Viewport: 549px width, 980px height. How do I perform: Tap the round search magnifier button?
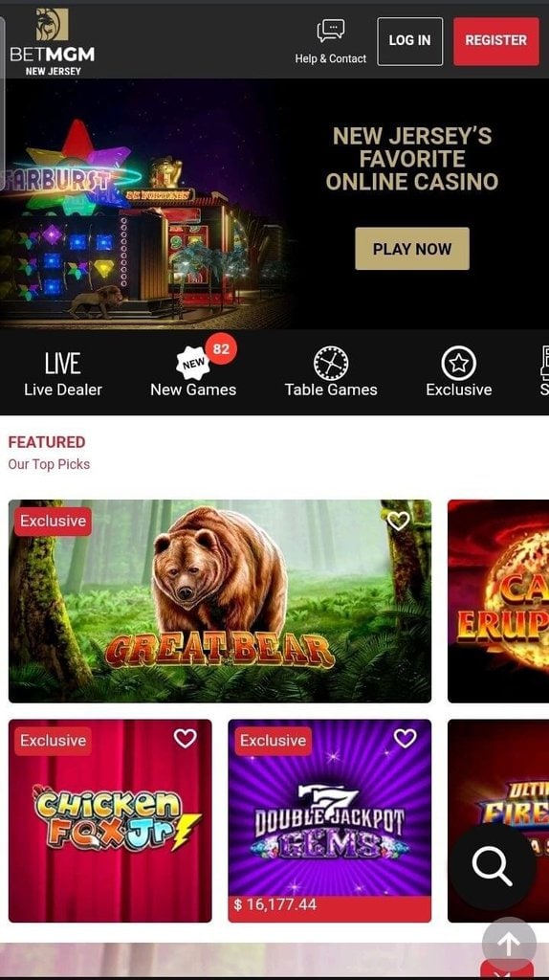coord(493,865)
